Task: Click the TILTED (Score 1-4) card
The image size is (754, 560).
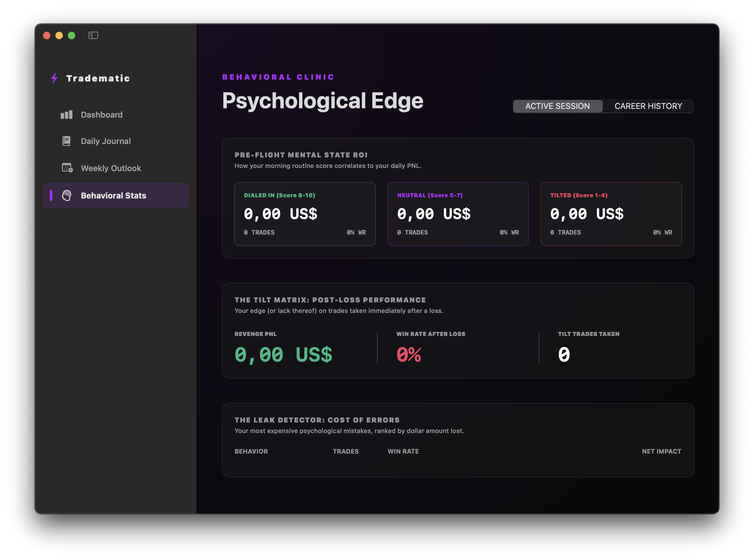Action: click(x=611, y=214)
